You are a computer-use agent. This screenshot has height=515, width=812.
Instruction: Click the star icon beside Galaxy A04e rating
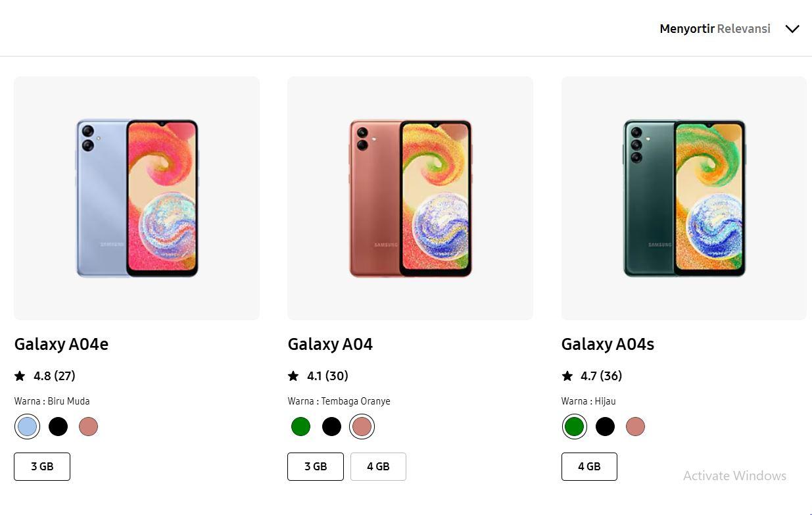point(19,375)
